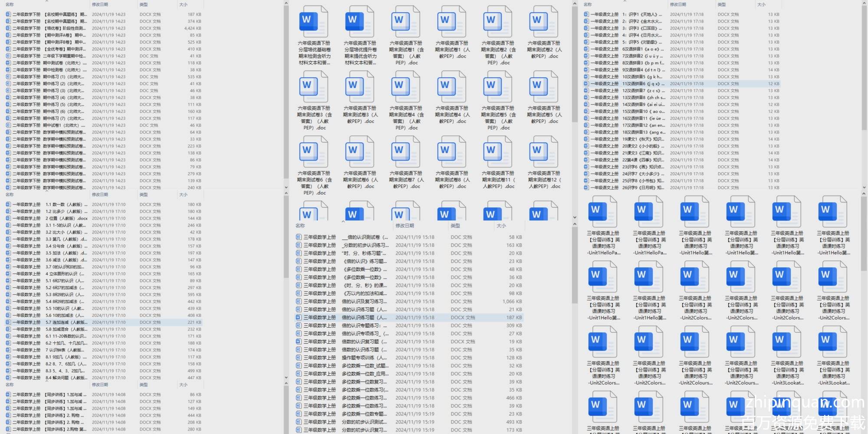Click Word icon for 期末测试卷8 (人教PEP)

tap(451, 152)
